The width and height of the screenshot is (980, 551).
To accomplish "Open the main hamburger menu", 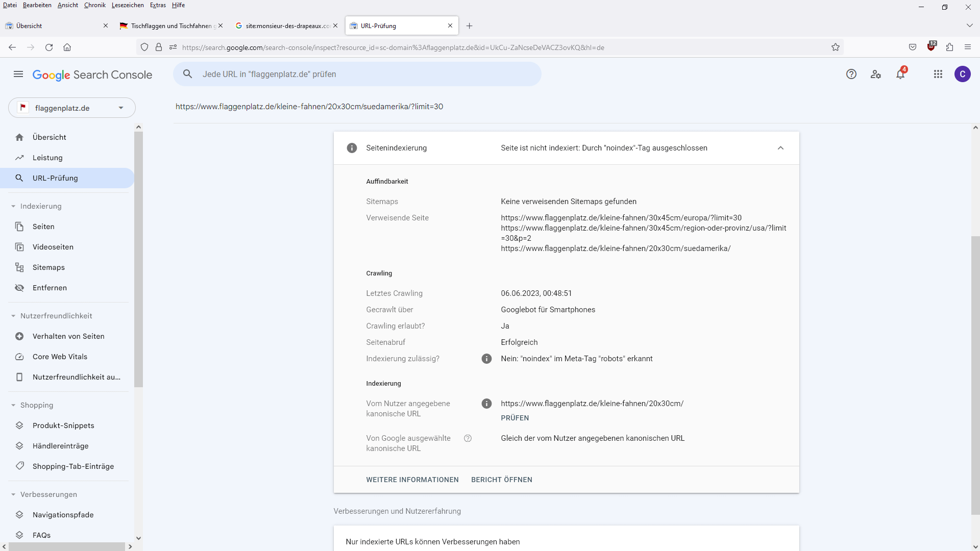I will pyautogui.click(x=18, y=74).
